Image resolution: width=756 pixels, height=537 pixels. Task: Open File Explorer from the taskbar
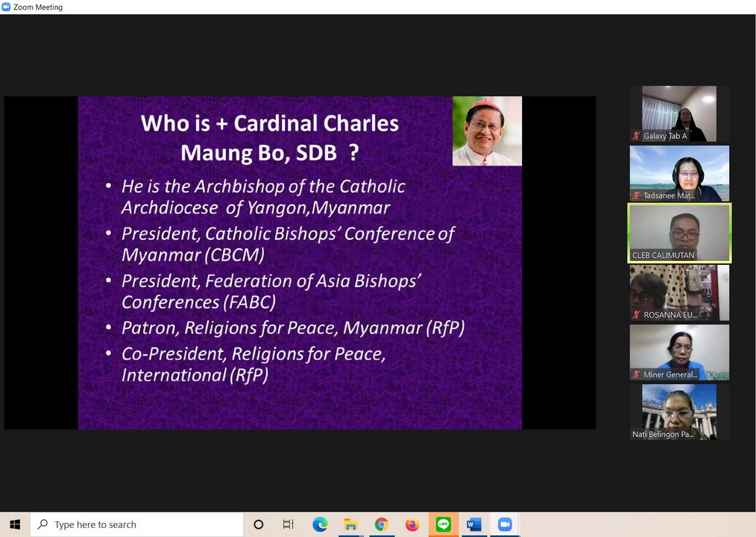(x=350, y=524)
